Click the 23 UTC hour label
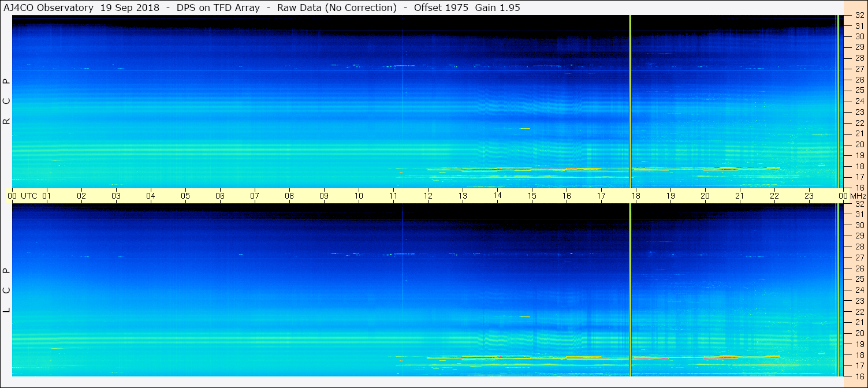Screen dimensions: 868x388 (x=809, y=196)
